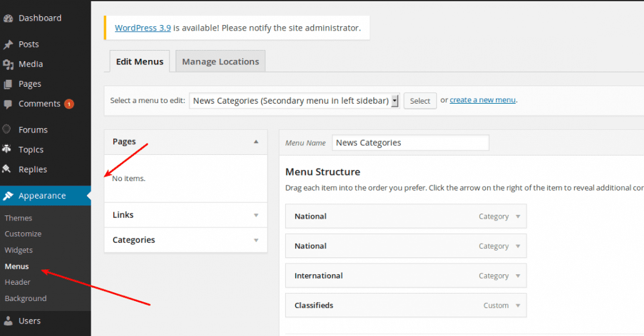Image resolution: width=644 pixels, height=336 pixels.
Task: Open Background submenu item
Action: pos(26,299)
